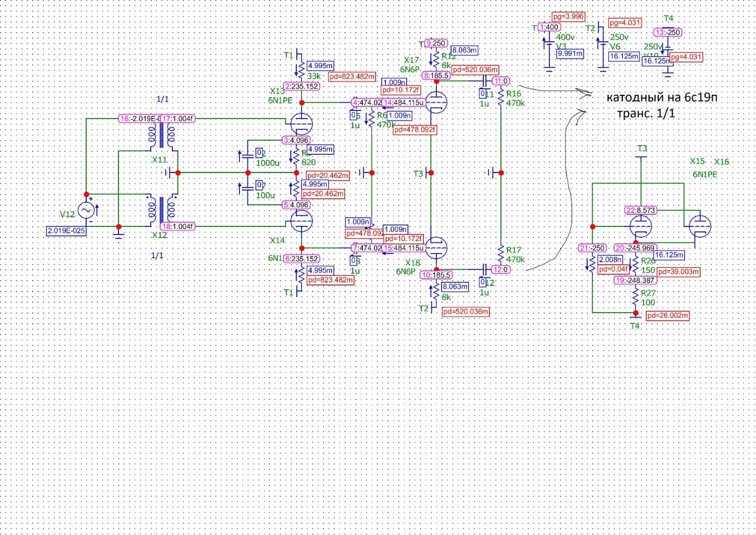Select the 400v V3 battery source

[549, 45]
